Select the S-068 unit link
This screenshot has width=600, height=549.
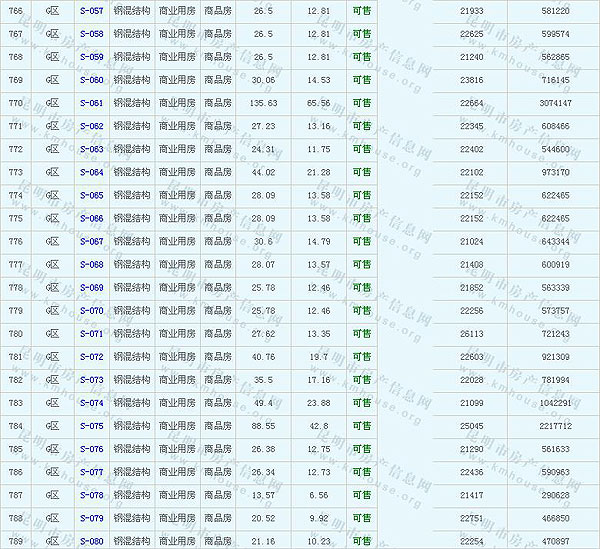click(91, 264)
